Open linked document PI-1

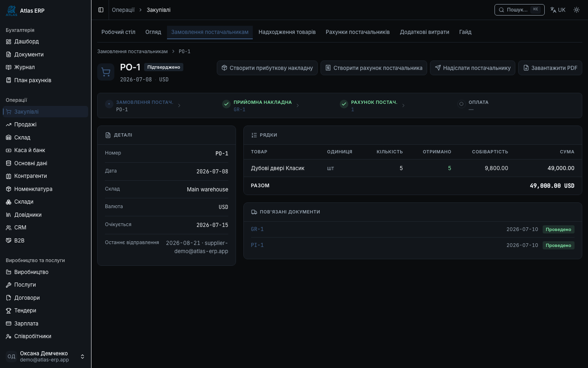[257, 245]
